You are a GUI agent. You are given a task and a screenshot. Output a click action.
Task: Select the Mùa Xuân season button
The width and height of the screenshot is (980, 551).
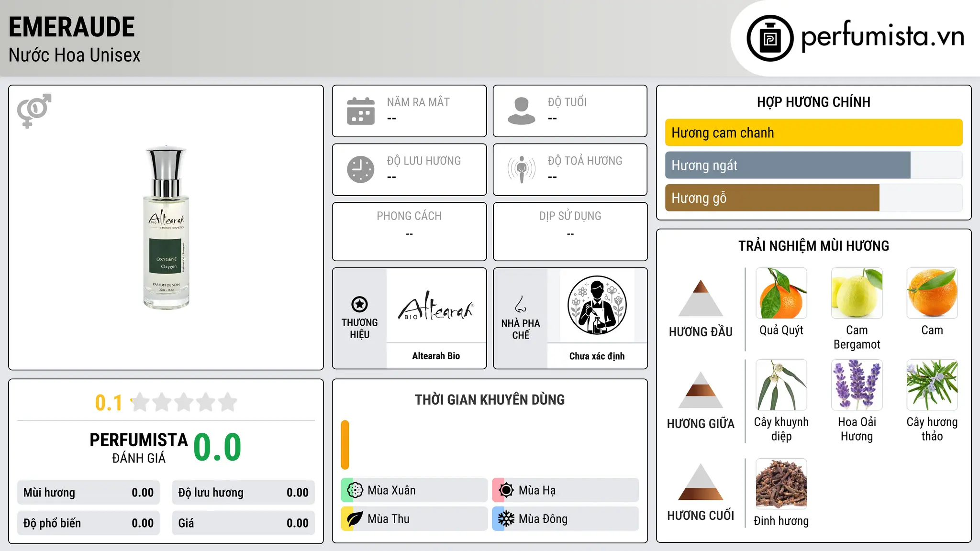[x=414, y=490]
